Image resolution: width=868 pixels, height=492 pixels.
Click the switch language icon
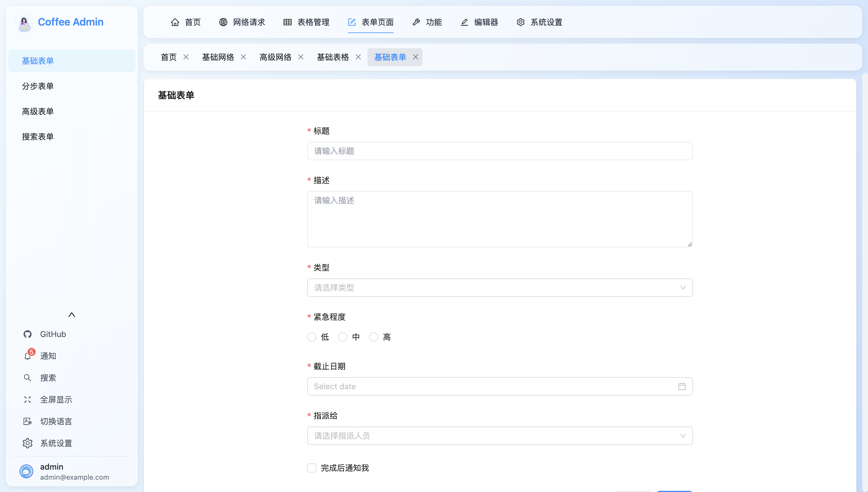point(27,421)
